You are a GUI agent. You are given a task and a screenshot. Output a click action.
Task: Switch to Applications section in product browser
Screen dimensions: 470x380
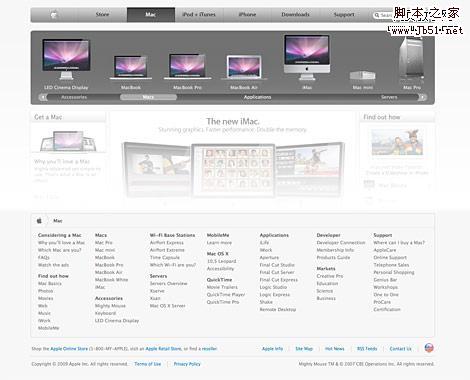[257, 97]
